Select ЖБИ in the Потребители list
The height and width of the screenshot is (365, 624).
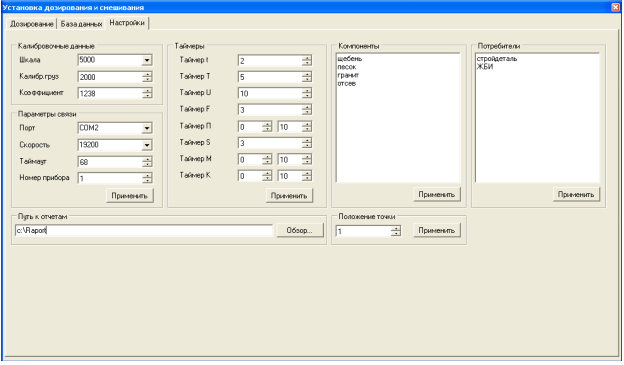pos(485,66)
